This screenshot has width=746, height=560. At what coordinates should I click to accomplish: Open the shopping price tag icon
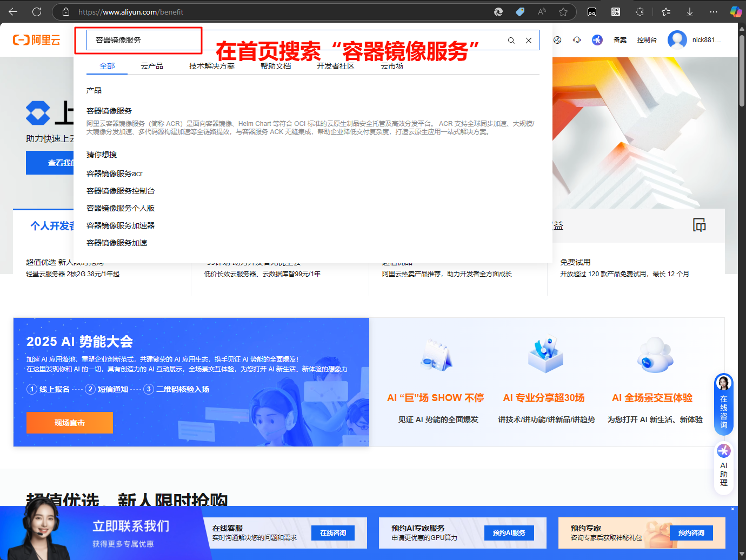(520, 12)
